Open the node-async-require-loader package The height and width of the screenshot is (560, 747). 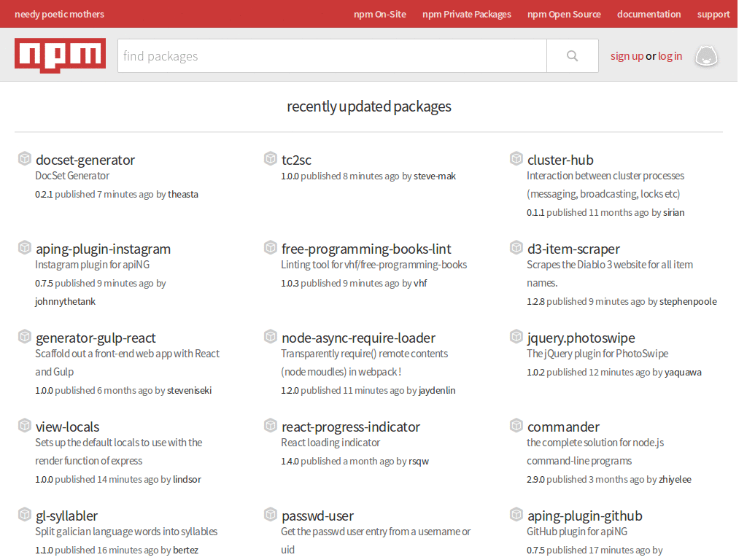click(x=358, y=338)
